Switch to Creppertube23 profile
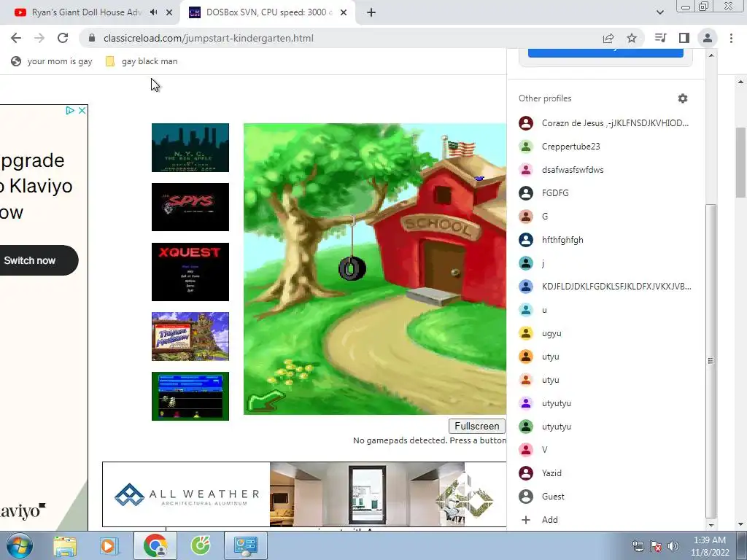This screenshot has width=747, height=560. point(605,146)
